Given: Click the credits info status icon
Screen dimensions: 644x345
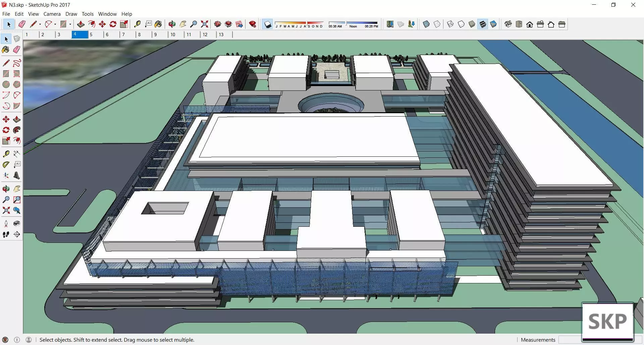Looking at the screenshot, I should tap(17, 340).
